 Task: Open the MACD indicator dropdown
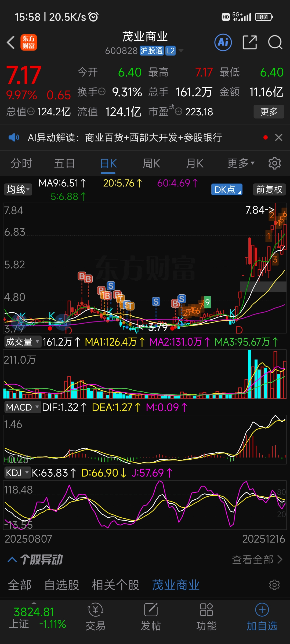[x=23, y=407]
